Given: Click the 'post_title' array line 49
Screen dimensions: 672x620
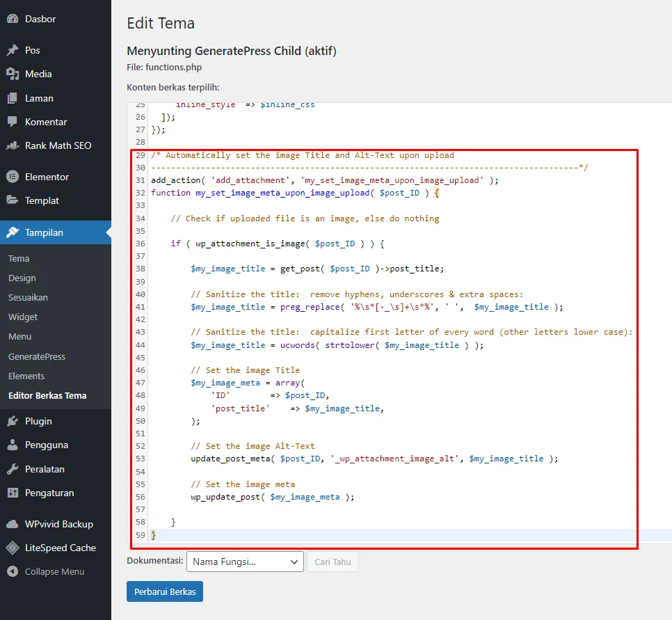Looking at the screenshot, I should 298,408.
